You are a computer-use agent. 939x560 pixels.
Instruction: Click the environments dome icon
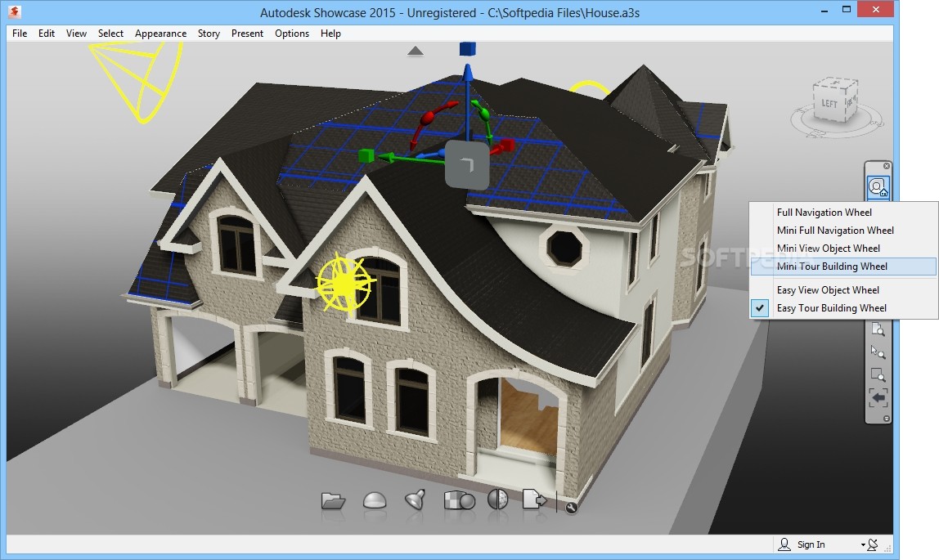(375, 500)
